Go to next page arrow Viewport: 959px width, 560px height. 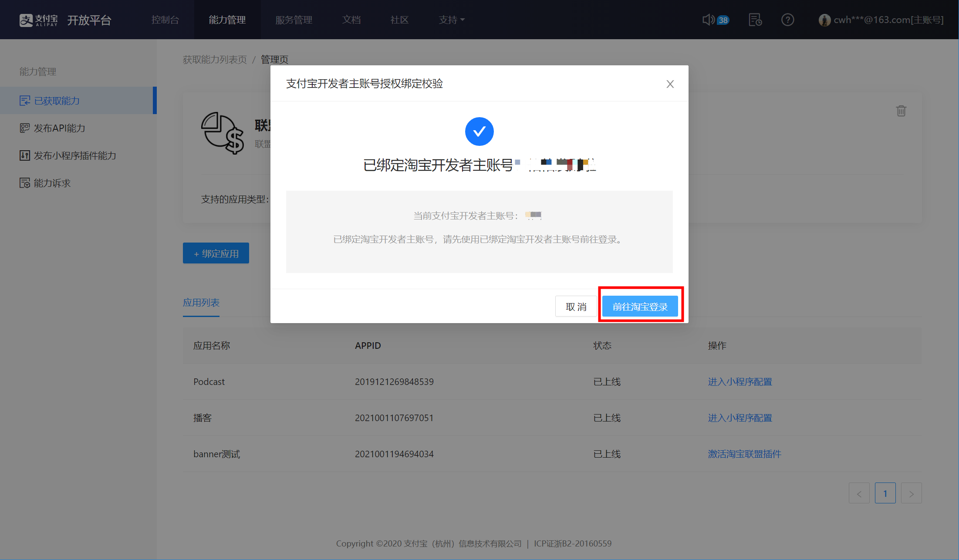coord(911,493)
